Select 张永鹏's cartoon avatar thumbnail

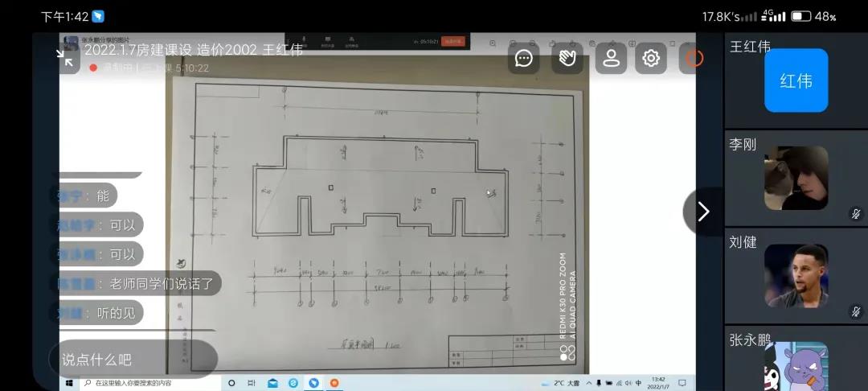point(796,366)
